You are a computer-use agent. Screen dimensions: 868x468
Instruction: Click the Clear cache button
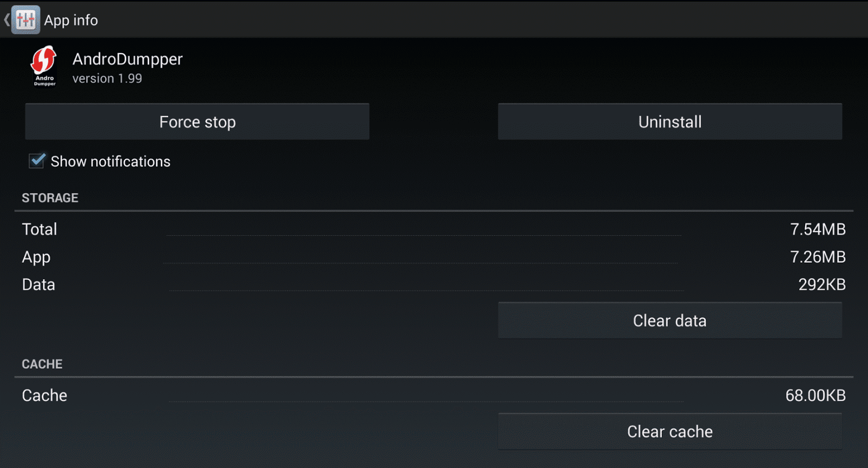point(670,431)
